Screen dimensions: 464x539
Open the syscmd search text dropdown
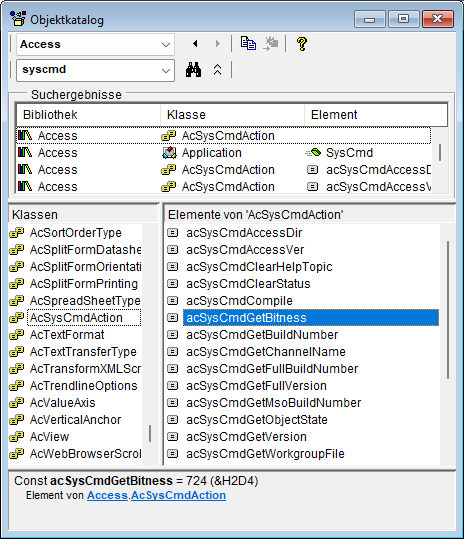coord(166,70)
